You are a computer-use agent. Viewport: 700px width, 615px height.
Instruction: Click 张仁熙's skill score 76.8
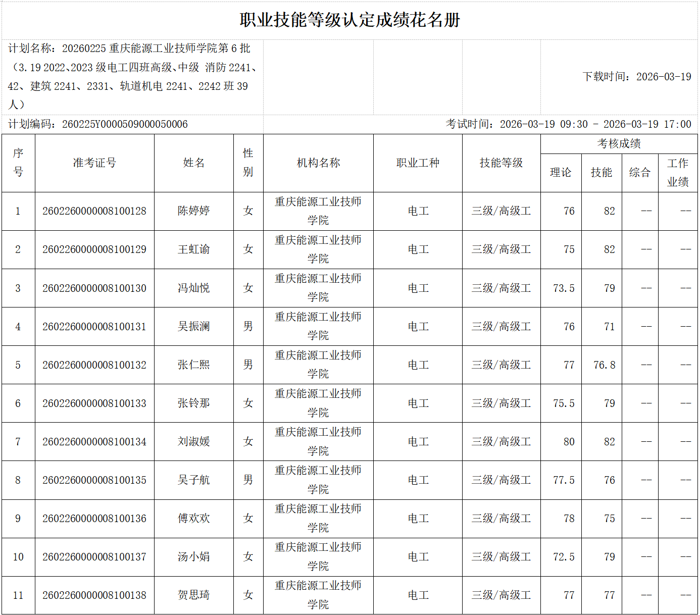(x=604, y=365)
